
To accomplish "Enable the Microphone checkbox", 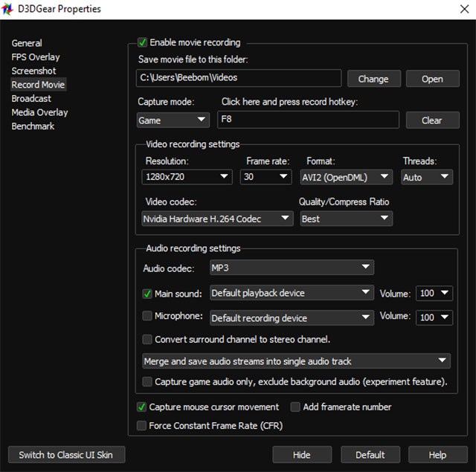I will click(147, 317).
